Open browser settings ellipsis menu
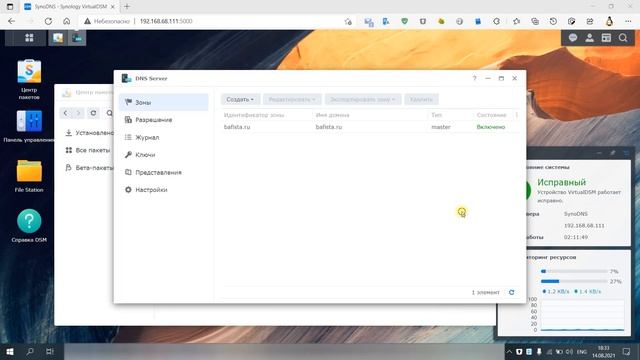The height and width of the screenshot is (360, 640). point(628,21)
